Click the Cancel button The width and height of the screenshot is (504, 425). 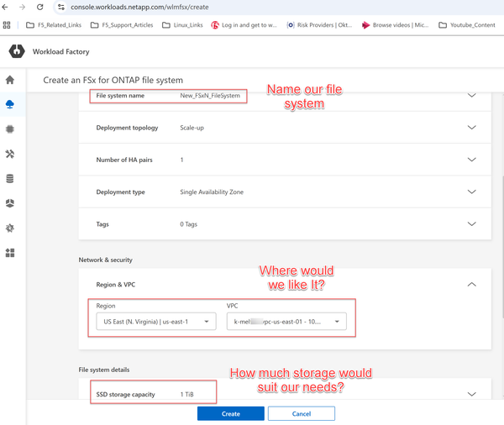click(302, 414)
